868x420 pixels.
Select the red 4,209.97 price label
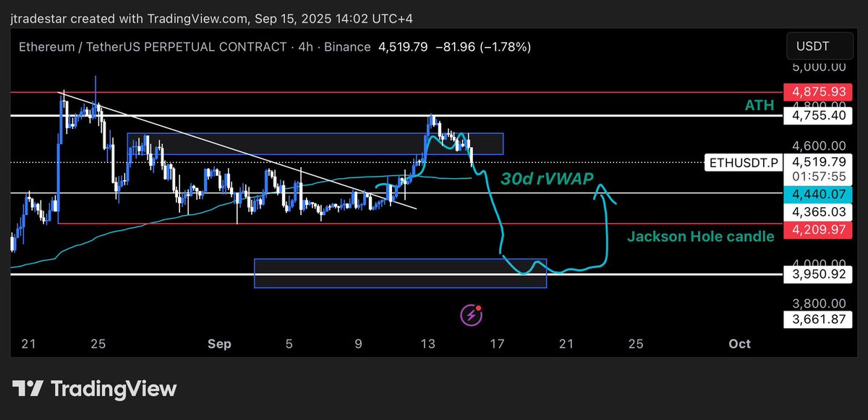pos(820,230)
